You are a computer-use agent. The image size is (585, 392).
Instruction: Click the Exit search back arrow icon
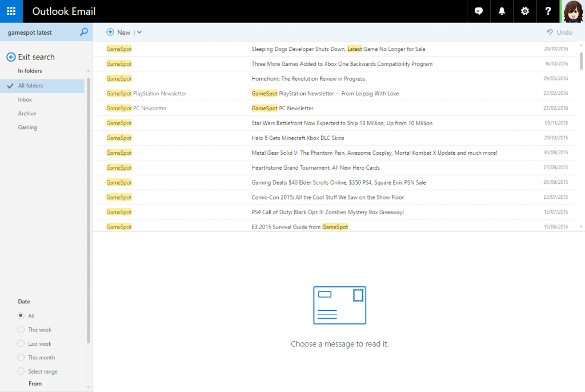(x=11, y=57)
